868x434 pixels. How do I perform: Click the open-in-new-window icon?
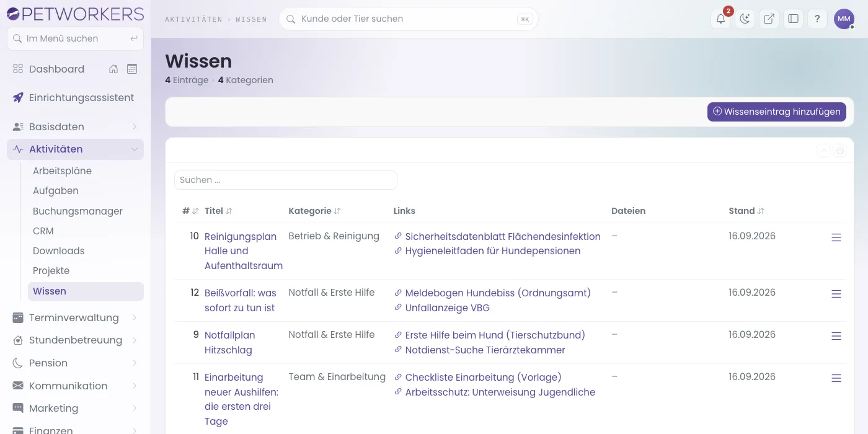click(769, 19)
